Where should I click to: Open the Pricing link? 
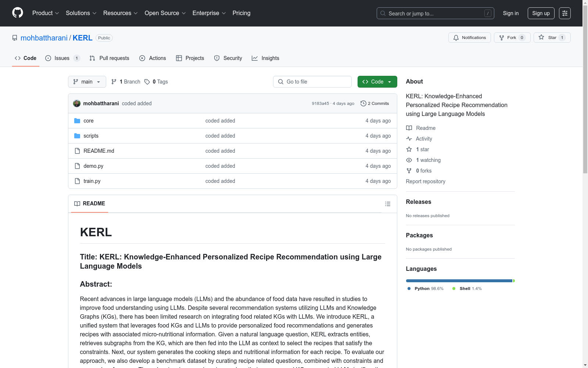241,13
